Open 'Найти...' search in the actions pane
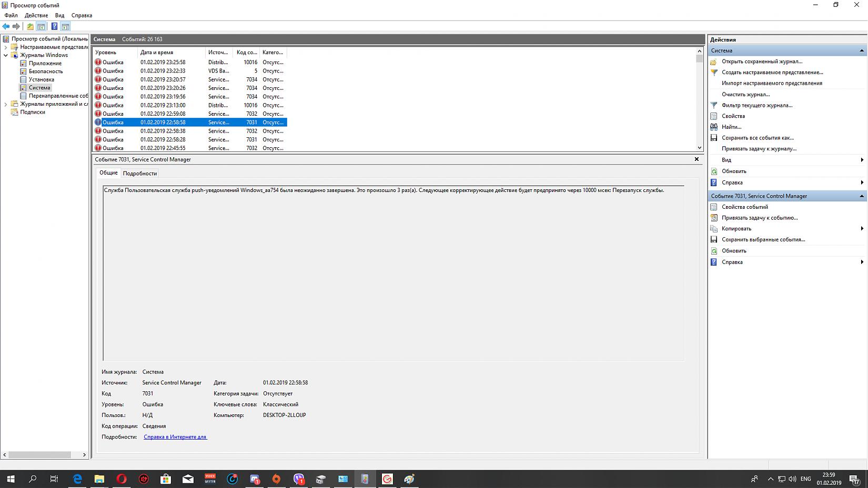 [x=731, y=127]
